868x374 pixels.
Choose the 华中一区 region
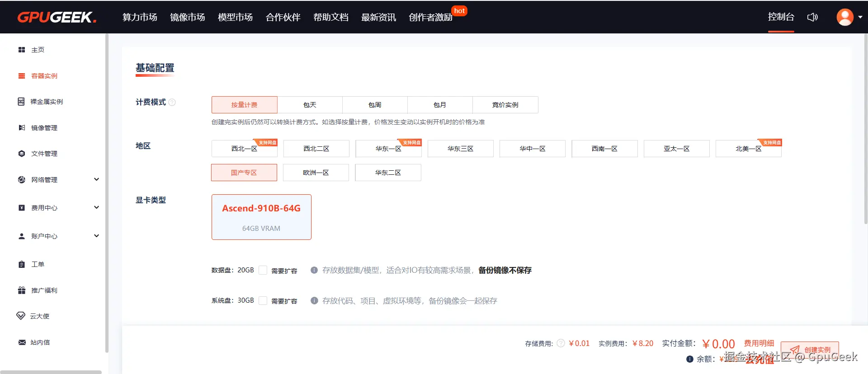533,149
